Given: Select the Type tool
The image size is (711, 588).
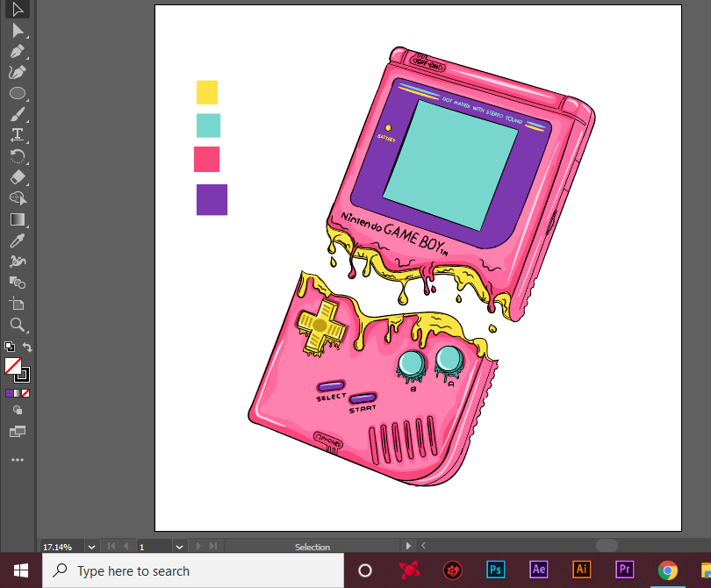Looking at the screenshot, I should tap(18, 135).
